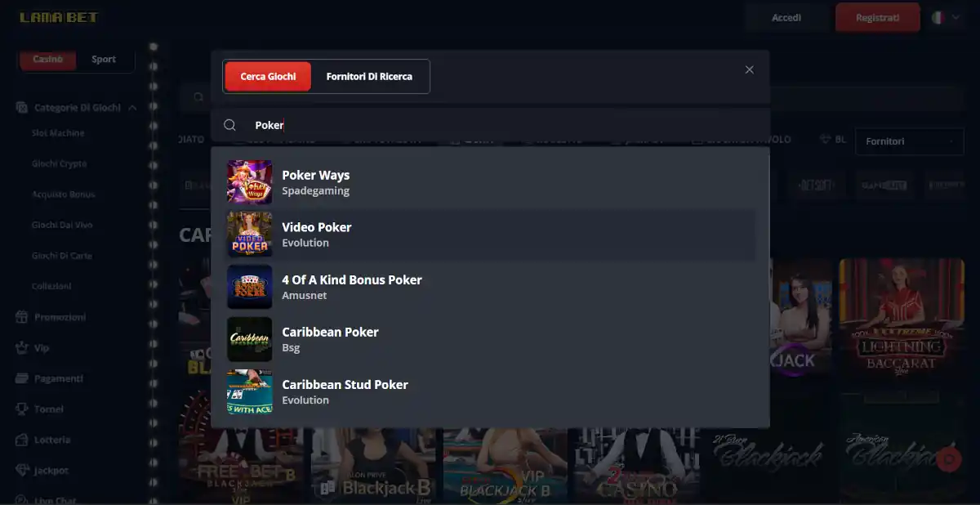The height and width of the screenshot is (505, 980).
Task: Select Poker Ways search result title
Action: coord(316,175)
